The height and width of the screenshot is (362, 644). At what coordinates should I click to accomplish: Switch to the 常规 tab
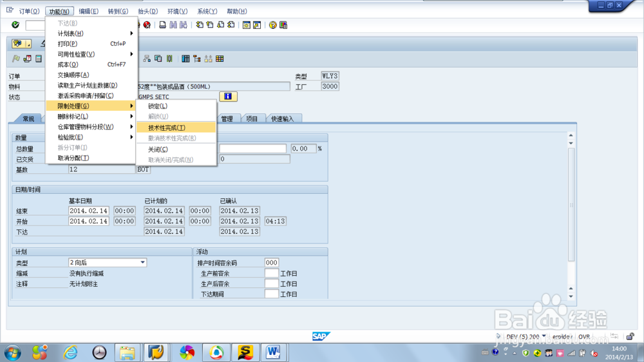[28, 119]
